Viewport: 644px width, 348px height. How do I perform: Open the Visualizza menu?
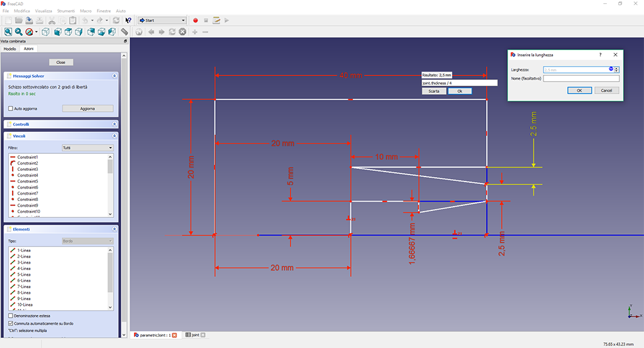click(x=43, y=11)
